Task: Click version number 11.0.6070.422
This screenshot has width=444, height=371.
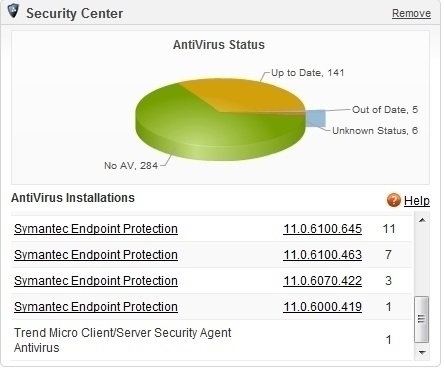Action: 323,281
